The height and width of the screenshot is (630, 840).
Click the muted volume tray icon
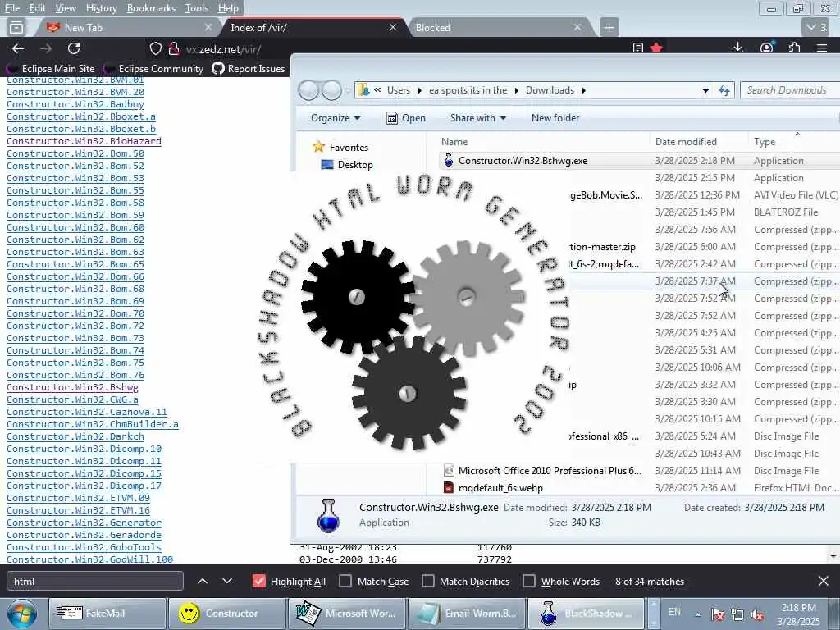click(x=758, y=615)
